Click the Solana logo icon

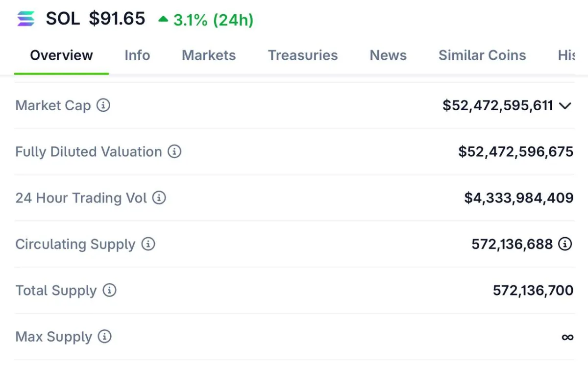click(x=26, y=19)
